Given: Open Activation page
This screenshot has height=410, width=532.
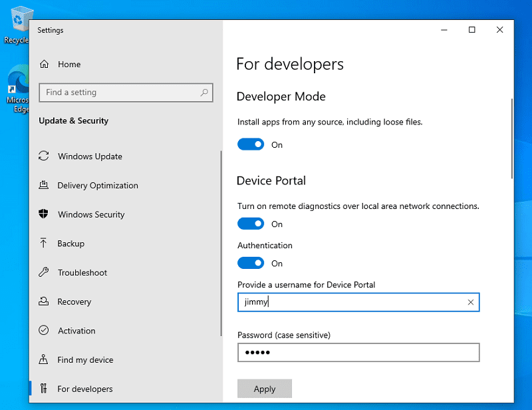Looking at the screenshot, I should 126,331.
